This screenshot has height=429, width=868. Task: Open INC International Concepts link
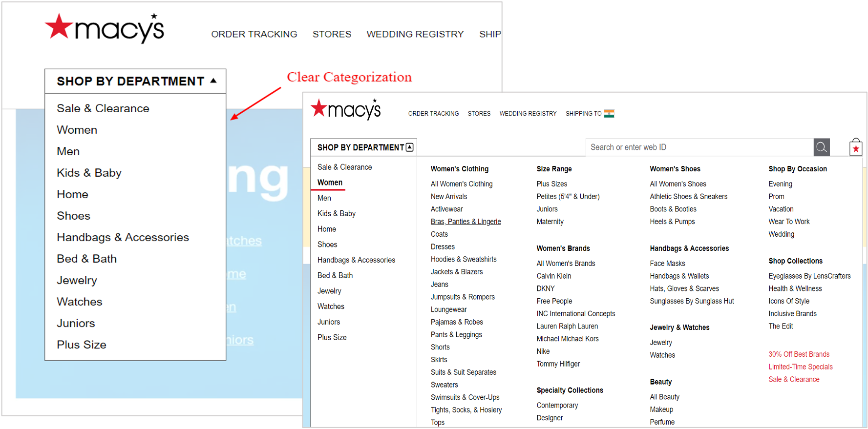click(x=576, y=314)
